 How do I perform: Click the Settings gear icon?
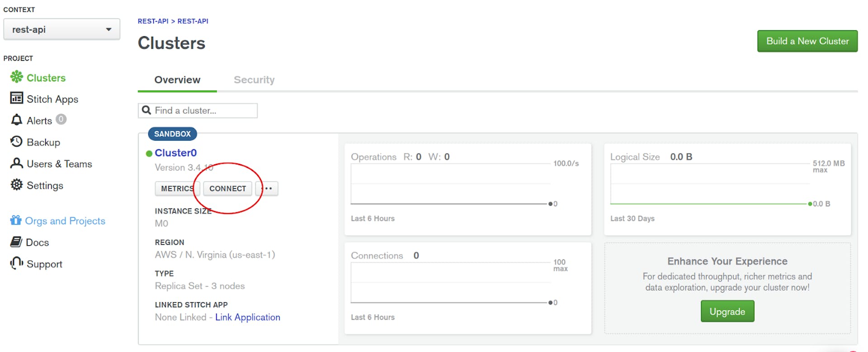[17, 185]
